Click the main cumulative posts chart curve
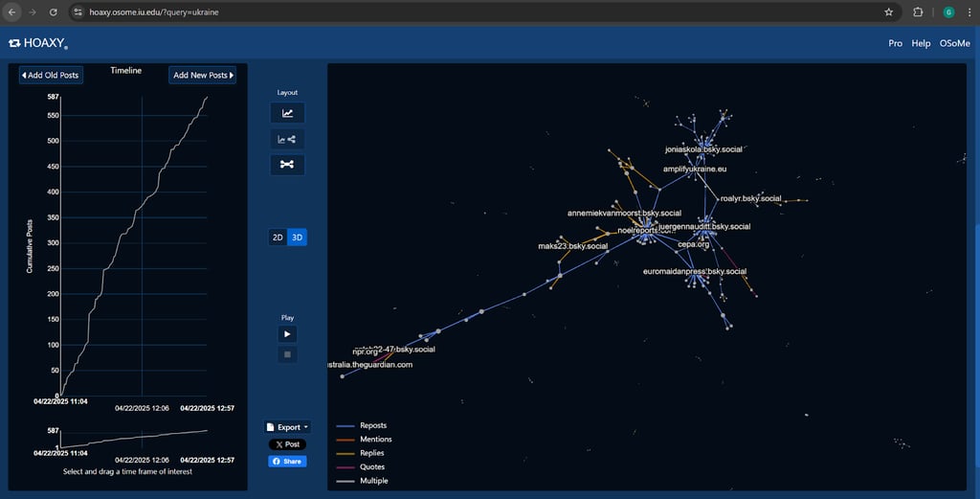 click(134, 246)
